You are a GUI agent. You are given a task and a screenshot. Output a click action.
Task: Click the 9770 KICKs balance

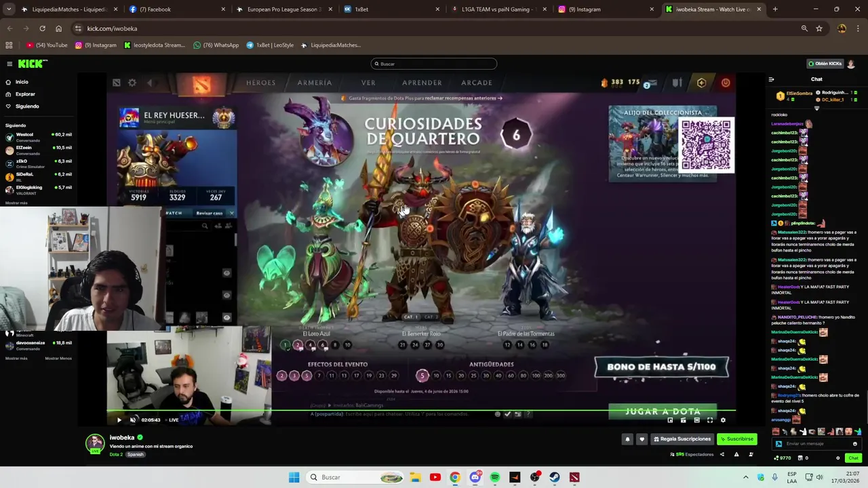pyautogui.click(x=783, y=458)
